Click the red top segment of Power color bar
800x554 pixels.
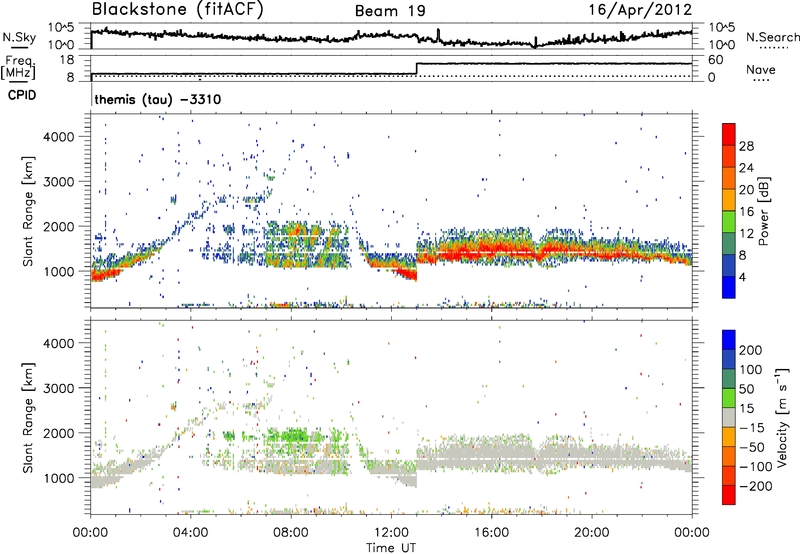729,134
